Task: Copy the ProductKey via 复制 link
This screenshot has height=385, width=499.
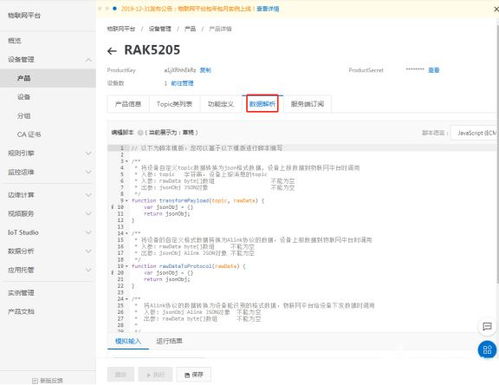Action: coord(205,70)
